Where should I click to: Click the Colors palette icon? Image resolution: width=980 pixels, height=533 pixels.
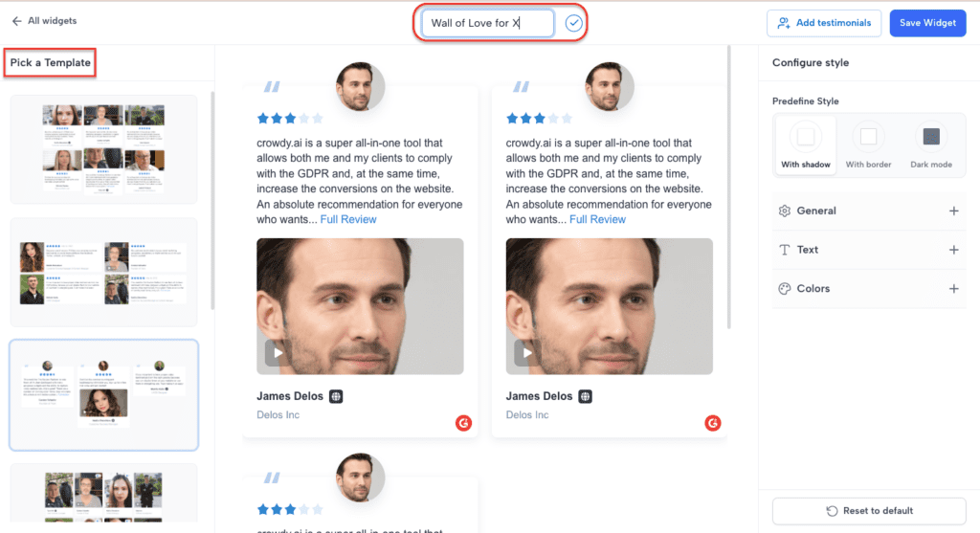point(785,289)
